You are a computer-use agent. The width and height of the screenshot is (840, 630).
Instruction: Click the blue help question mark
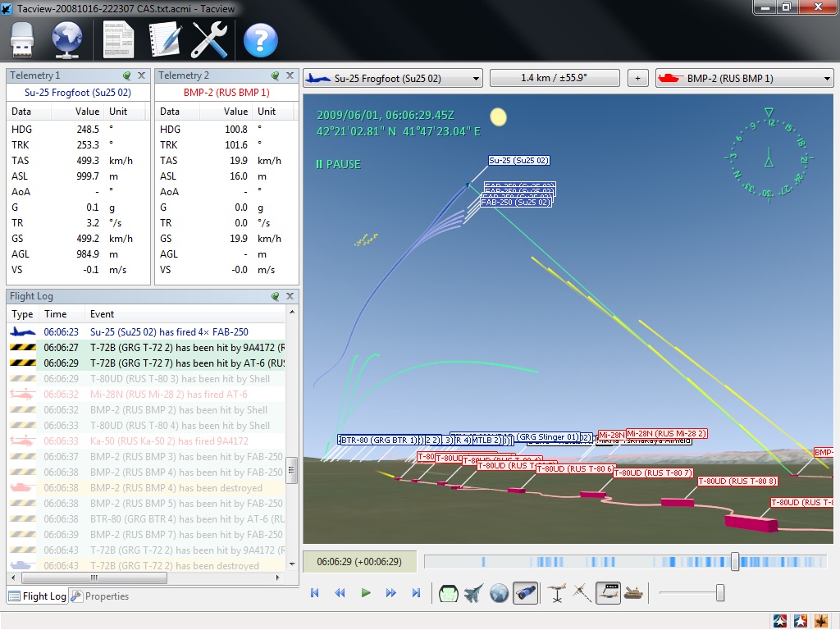(x=260, y=39)
